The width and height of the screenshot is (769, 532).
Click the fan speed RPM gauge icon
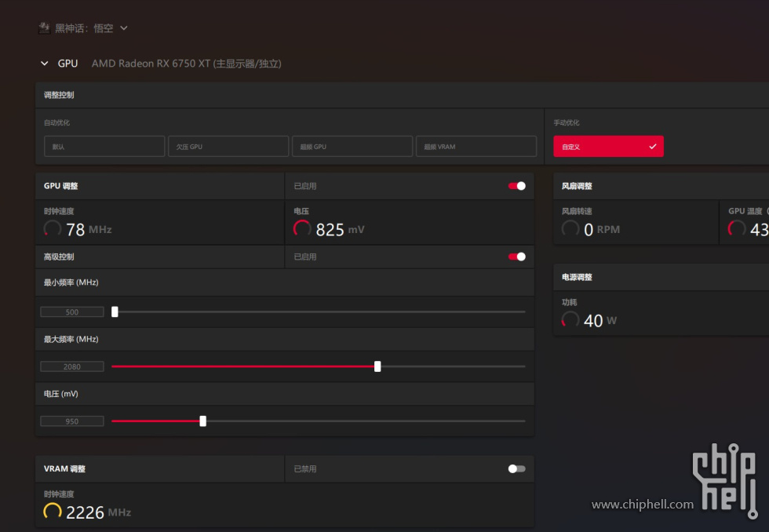[x=570, y=228]
